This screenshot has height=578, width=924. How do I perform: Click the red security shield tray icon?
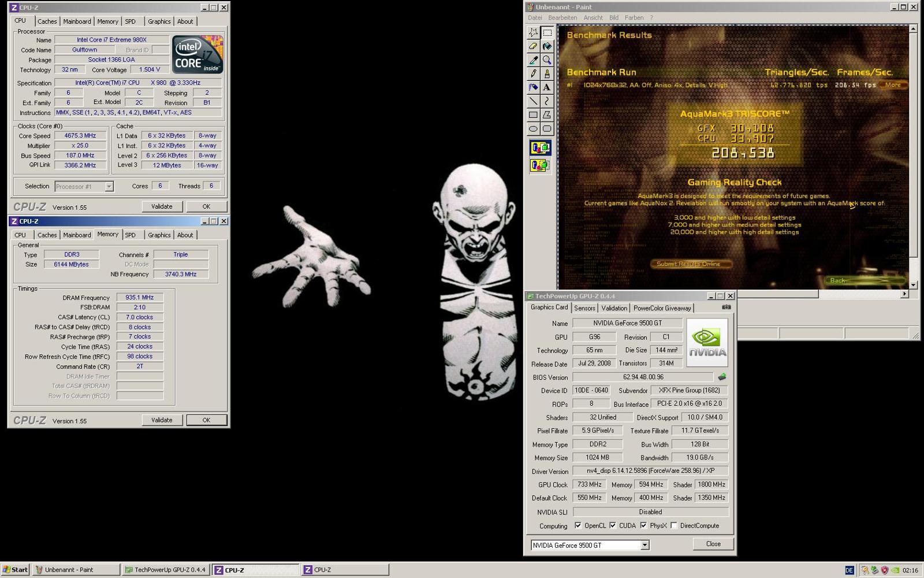click(x=884, y=570)
